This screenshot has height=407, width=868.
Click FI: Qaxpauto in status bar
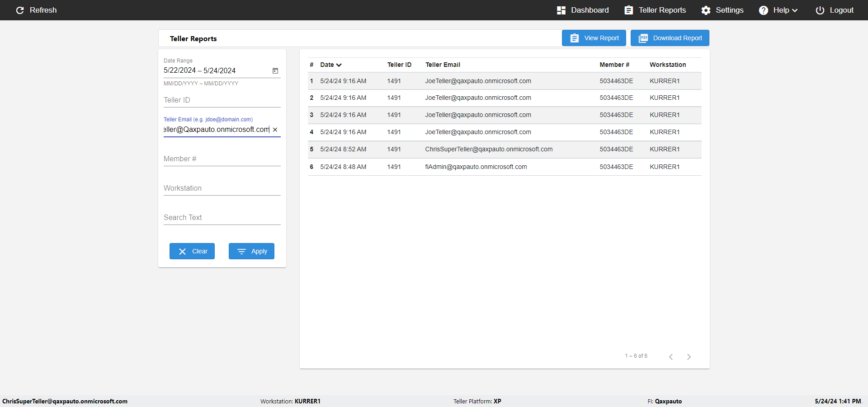pyautogui.click(x=665, y=401)
